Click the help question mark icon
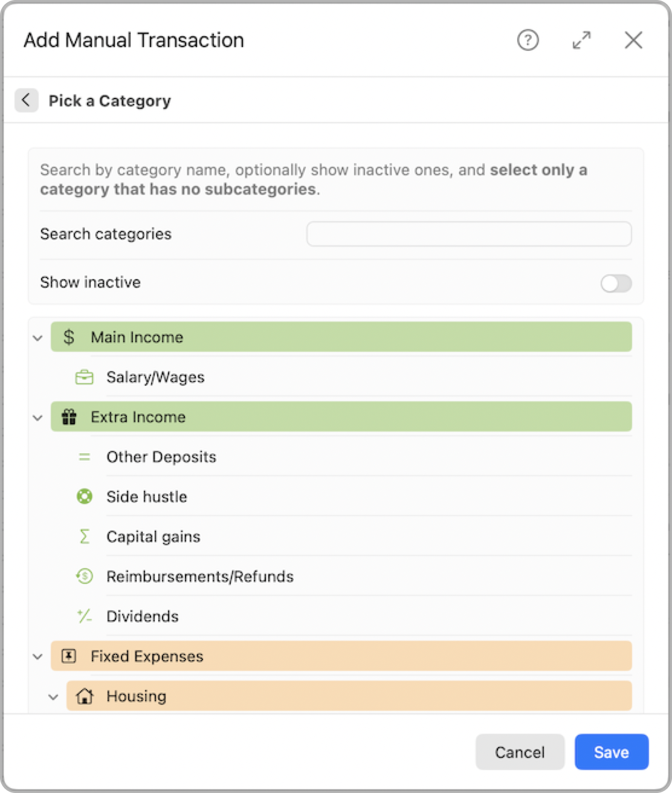The width and height of the screenshot is (672, 793). pyautogui.click(x=528, y=40)
